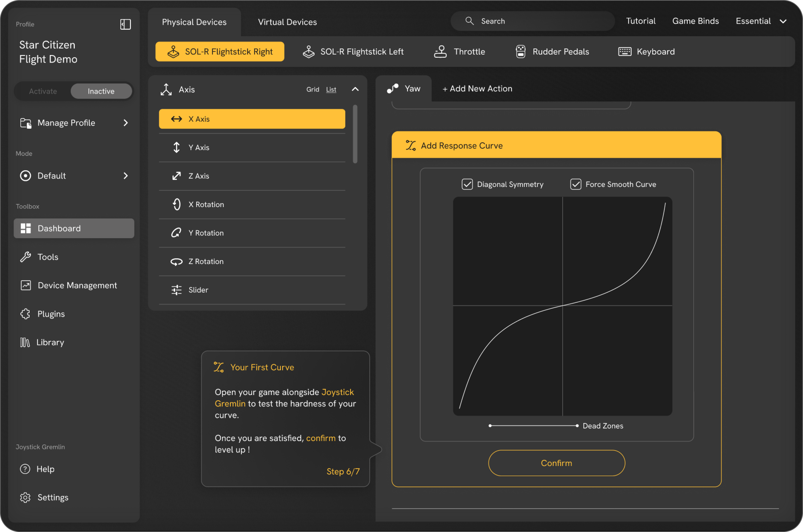Click Your First Curve tooltip title

pos(262,367)
